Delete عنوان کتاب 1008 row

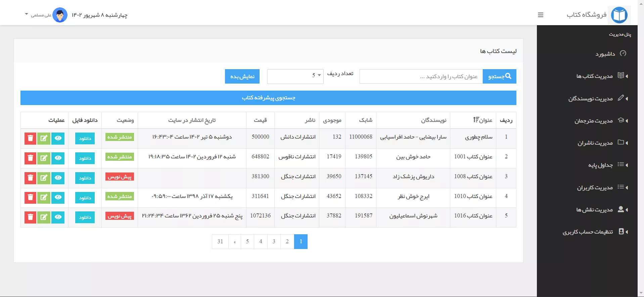30,178
